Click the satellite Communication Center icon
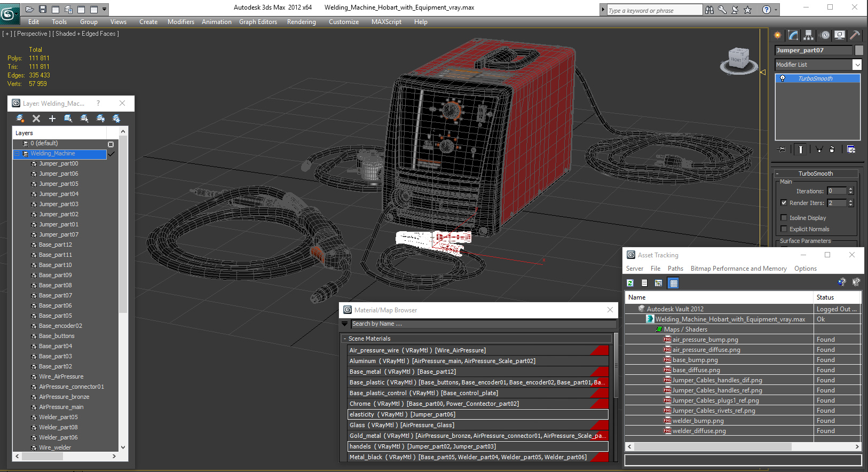The image size is (868, 472). 735,10
